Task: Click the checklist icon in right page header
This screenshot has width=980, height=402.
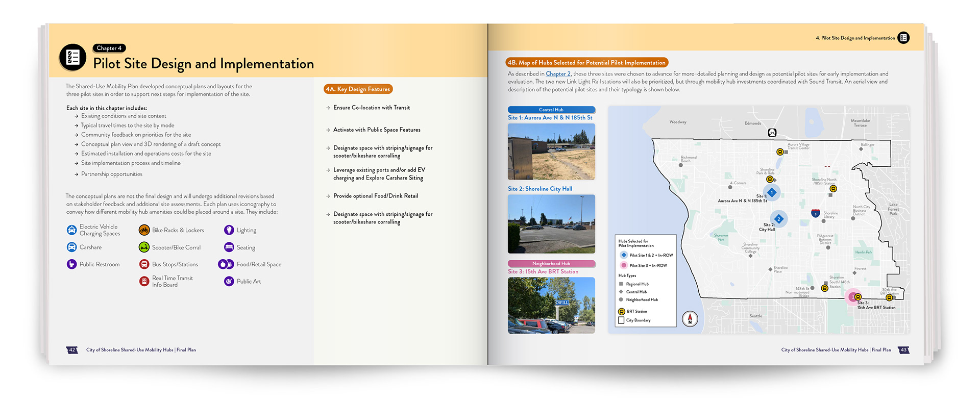Action: click(903, 38)
